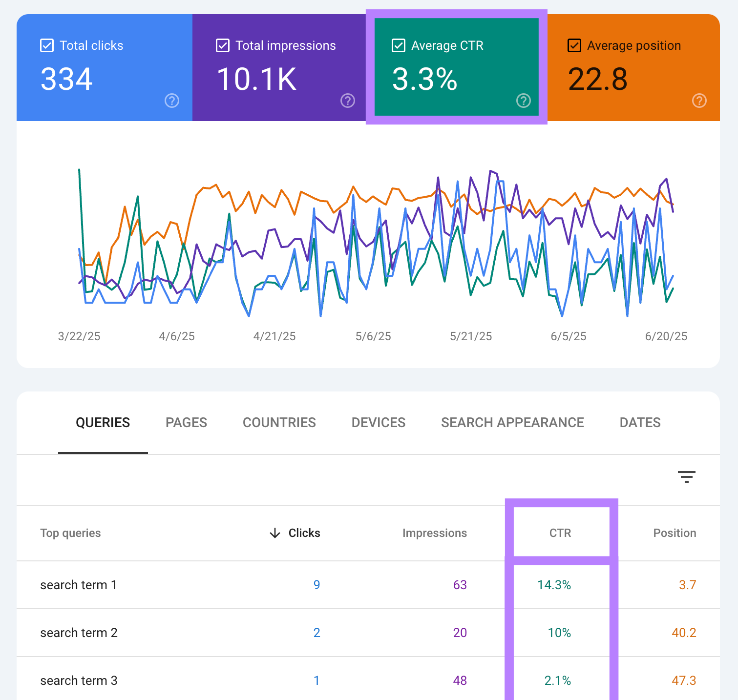
Task: Click the clicks value for search term 1
Action: 316,584
